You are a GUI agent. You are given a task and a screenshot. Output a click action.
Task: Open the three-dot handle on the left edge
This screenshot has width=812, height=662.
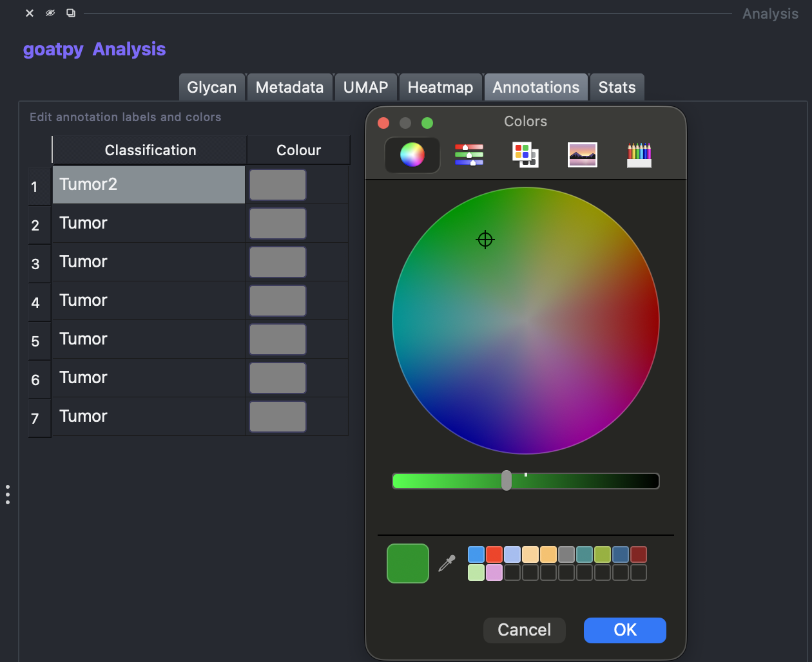click(8, 495)
